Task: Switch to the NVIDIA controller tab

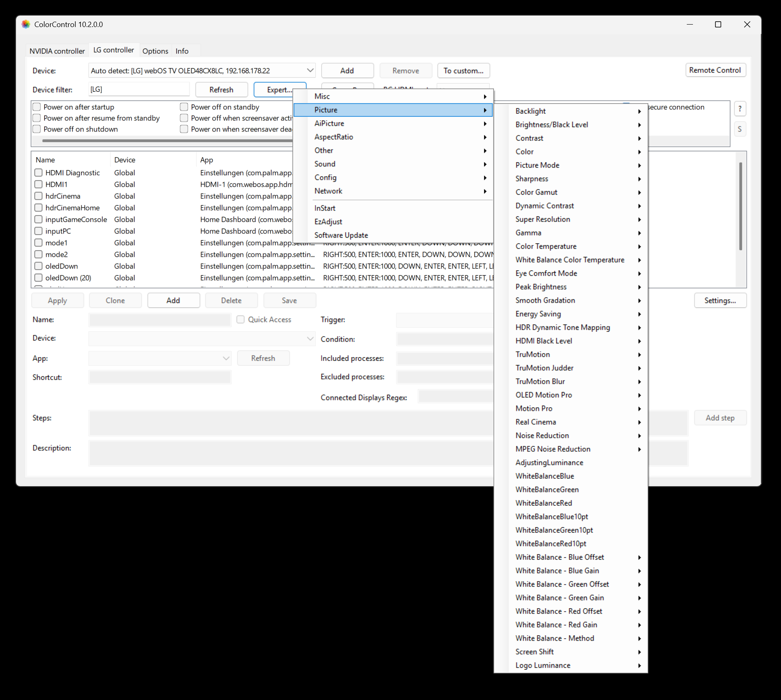Action: coord(57,51)
